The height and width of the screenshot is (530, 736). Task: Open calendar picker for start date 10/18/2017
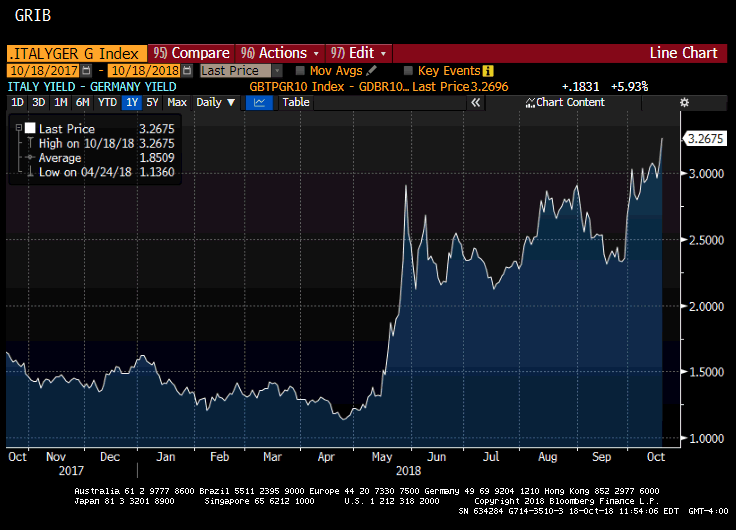click(x=86, y=71)
